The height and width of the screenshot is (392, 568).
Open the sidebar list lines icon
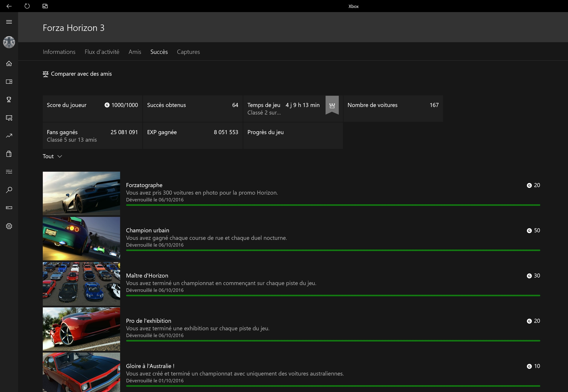coord(9,172)
